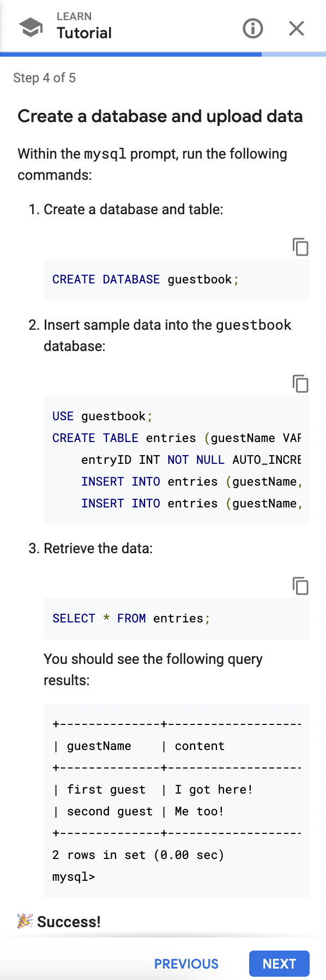Go back to the previous tutorial step
326x980 pixels.
click(x=186, y=964)
